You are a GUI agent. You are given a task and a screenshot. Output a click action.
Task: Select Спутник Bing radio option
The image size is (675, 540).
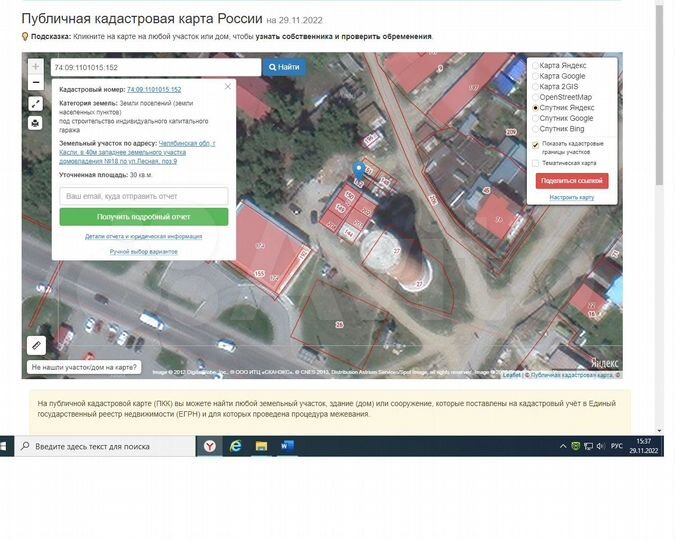[536, 129]
